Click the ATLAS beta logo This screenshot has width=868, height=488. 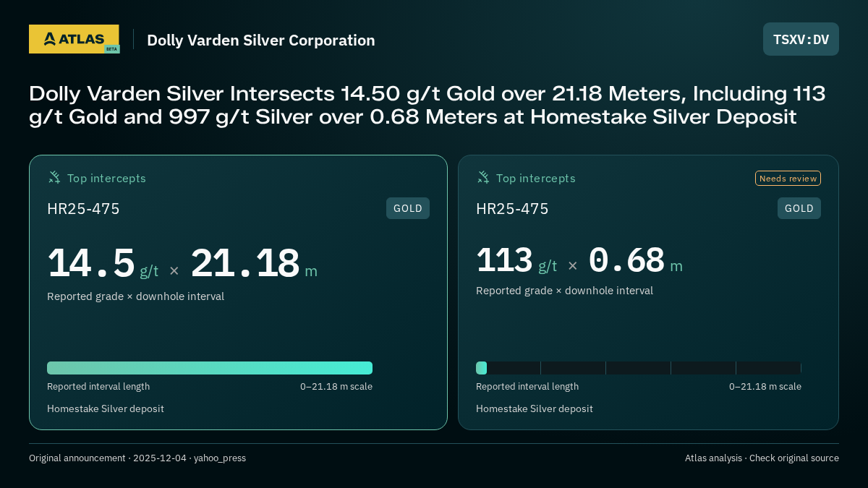(74, 39)
